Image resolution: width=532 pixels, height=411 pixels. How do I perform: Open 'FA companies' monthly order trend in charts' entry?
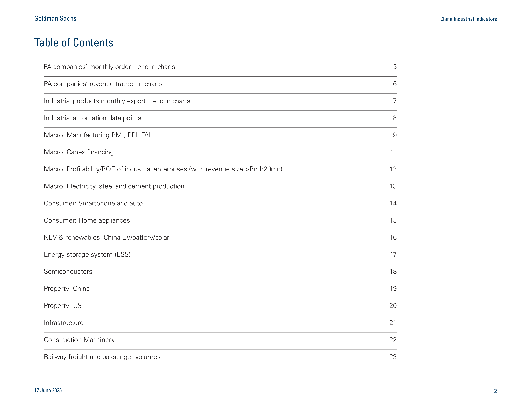[109, 67]
